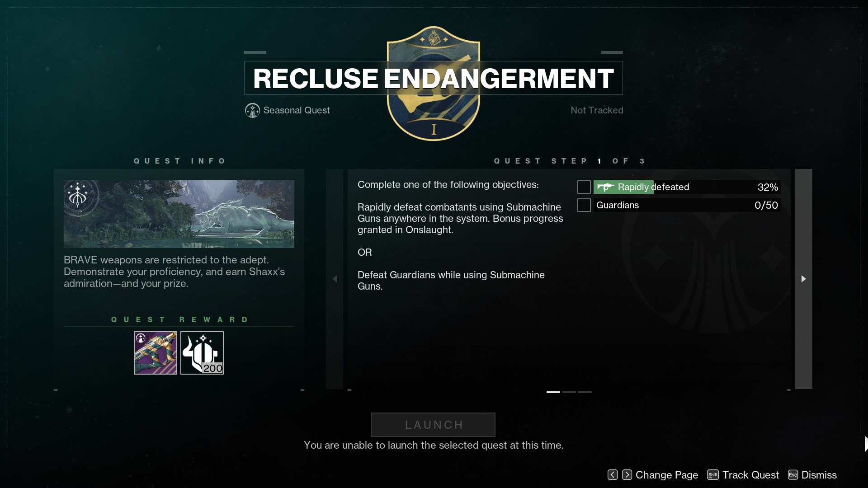Select the second quest step page indicator

coord(569,392)
